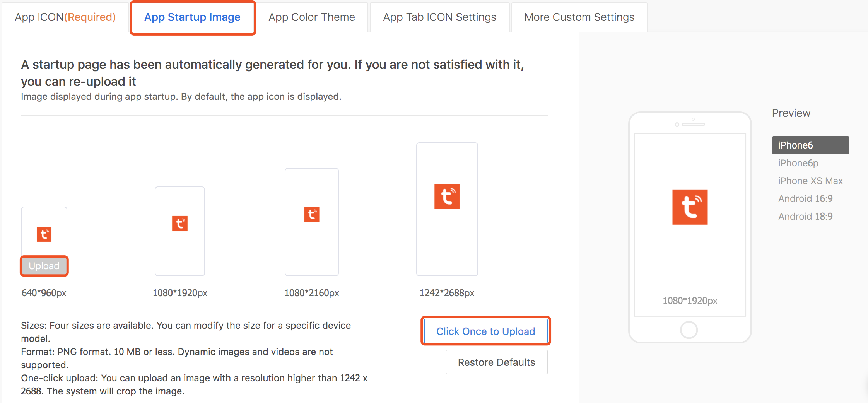The image size is (868, 403).
Task: Click the orange logo in phone preview
Action: tap(690, 207)
